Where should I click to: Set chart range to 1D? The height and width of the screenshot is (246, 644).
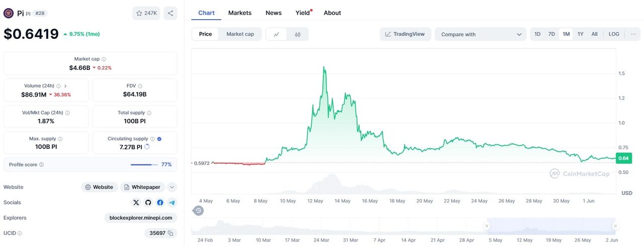(x=537, y=34)
